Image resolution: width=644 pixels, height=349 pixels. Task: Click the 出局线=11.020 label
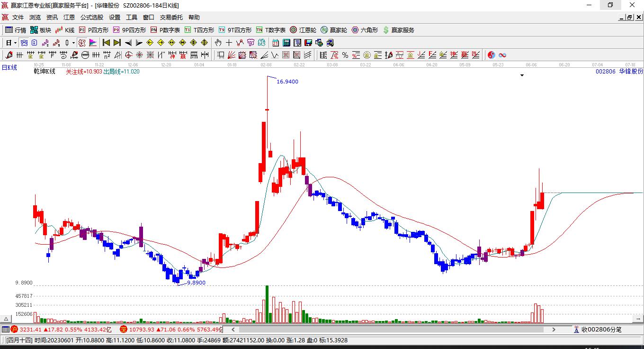pyautogui.click(x=121, y=72)
